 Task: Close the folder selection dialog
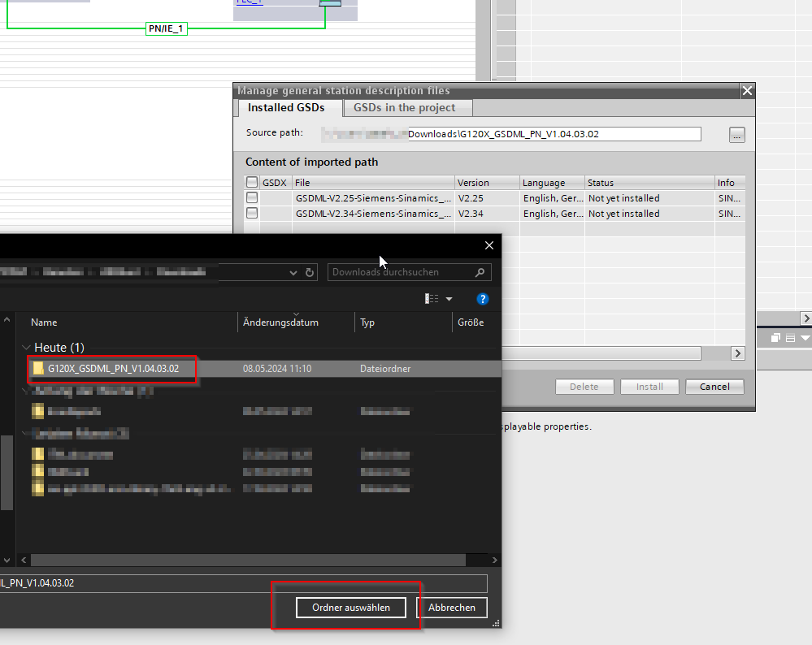click(489, 245)
